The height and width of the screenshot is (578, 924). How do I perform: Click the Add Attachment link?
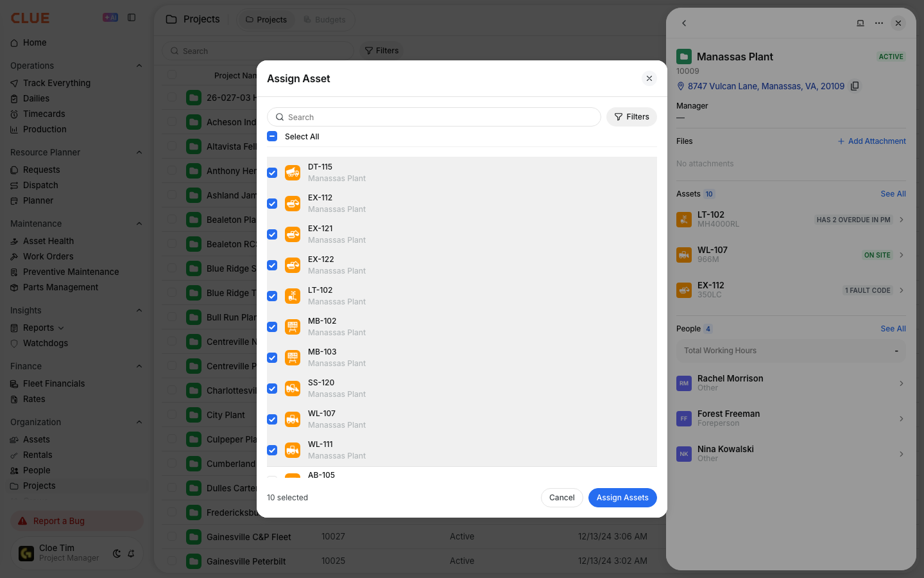click(x=871, y=141)
